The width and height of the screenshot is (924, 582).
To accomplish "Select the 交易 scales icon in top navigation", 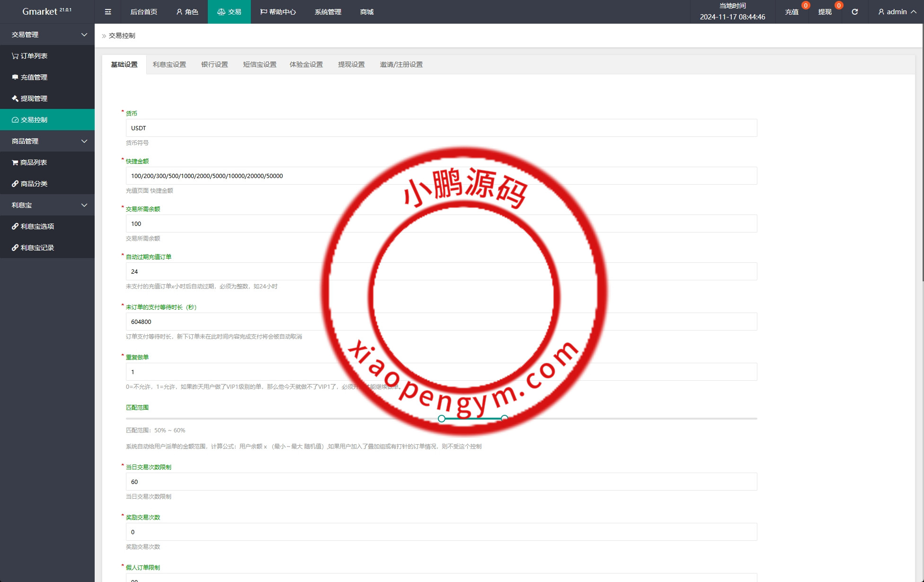I will click(x=221, y=11).
